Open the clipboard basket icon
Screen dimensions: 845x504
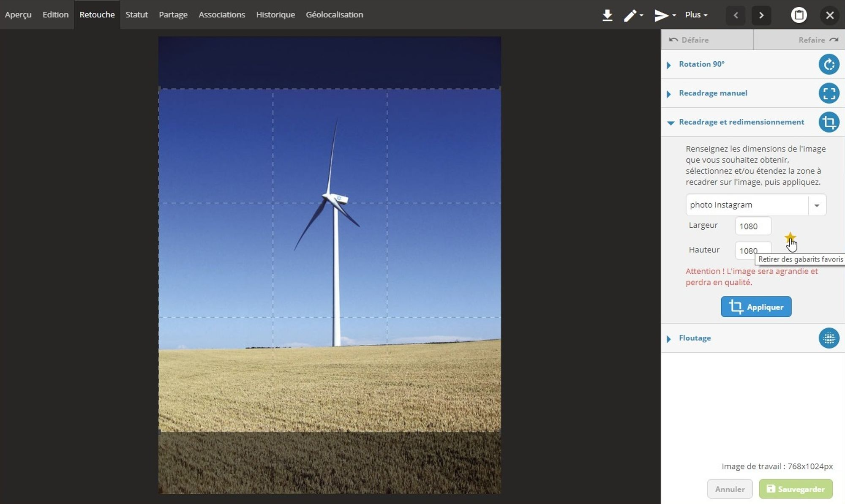pos(799,15)
